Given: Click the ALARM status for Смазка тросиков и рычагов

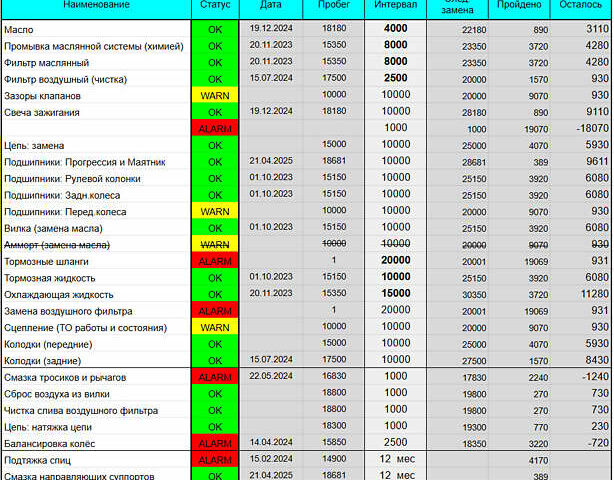Looking at the screenshot, I should pyautogui.click(x=215, y=377).
